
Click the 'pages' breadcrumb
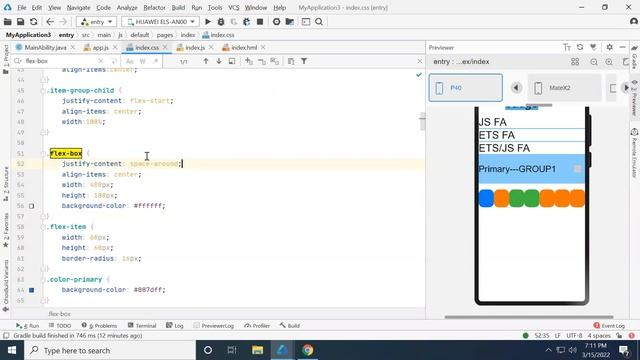click(164, 35)
